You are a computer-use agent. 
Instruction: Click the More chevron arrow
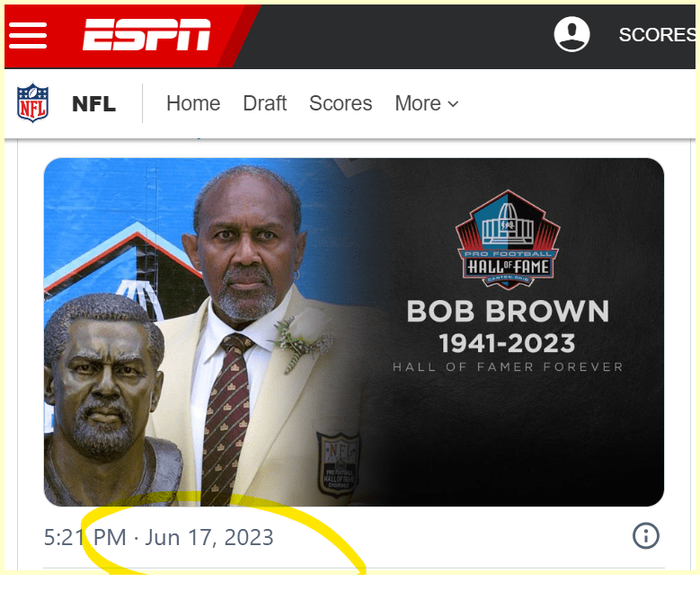pyautogui.click(x=453, y=104)
